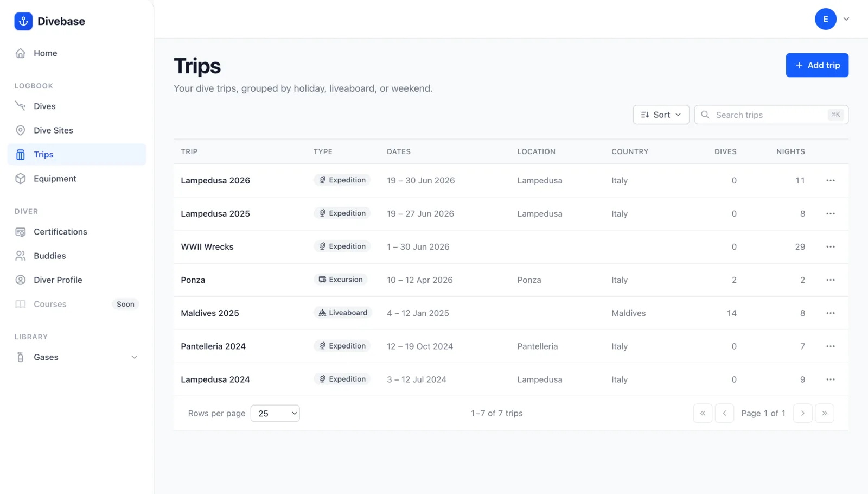The height and width of the screenshot is (494, 868).
Task: Click the Diver Profile person icon
Action: tap(21, 280)
